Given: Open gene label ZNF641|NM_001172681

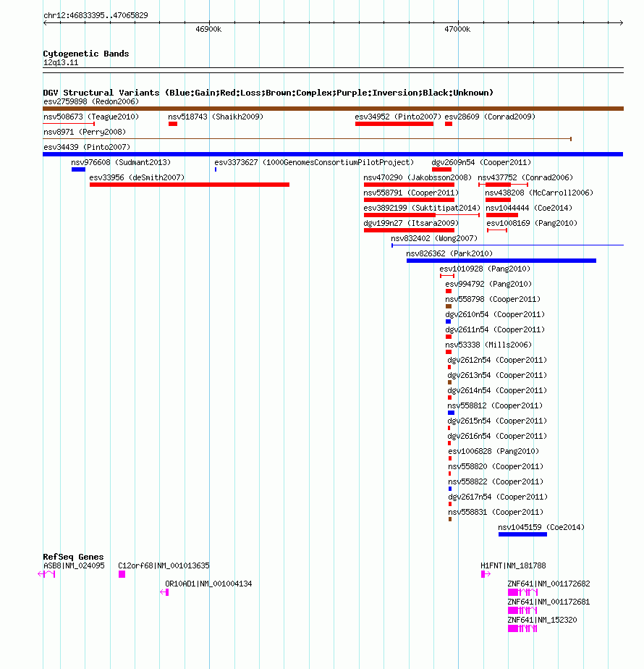Looking at the screenshot, I should (x=549, y=602).
